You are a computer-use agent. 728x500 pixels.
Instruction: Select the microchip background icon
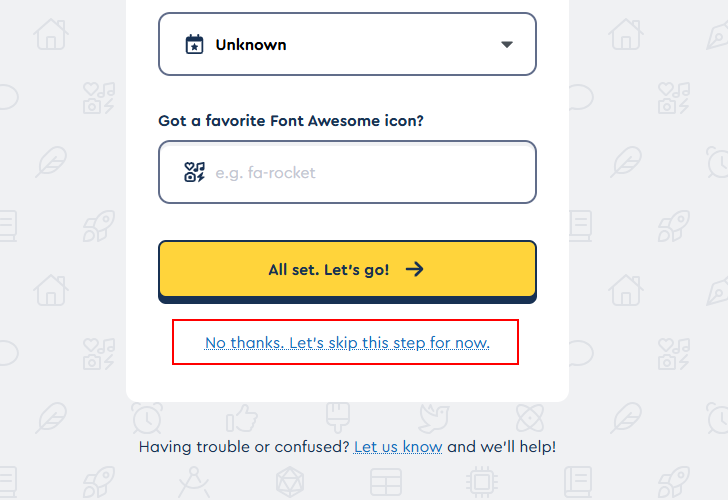(482, 481)
